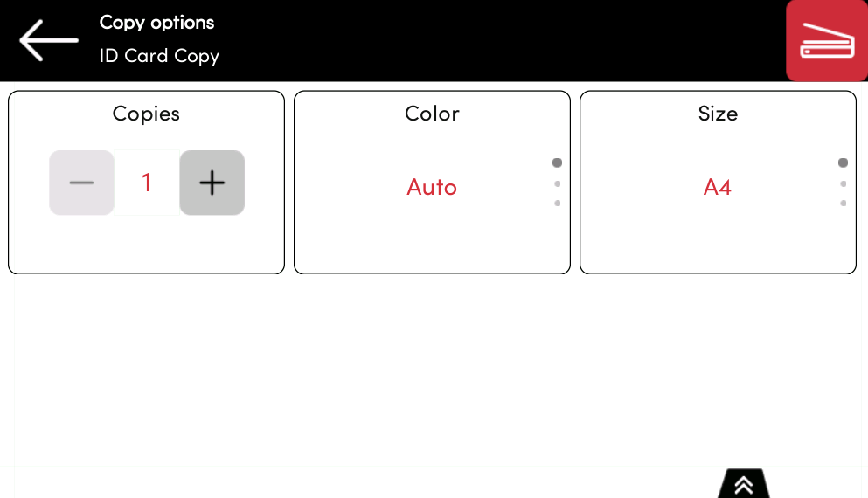Click the "Color" card heading
Viewport: 868px width, 498px height.
[432, 114]
